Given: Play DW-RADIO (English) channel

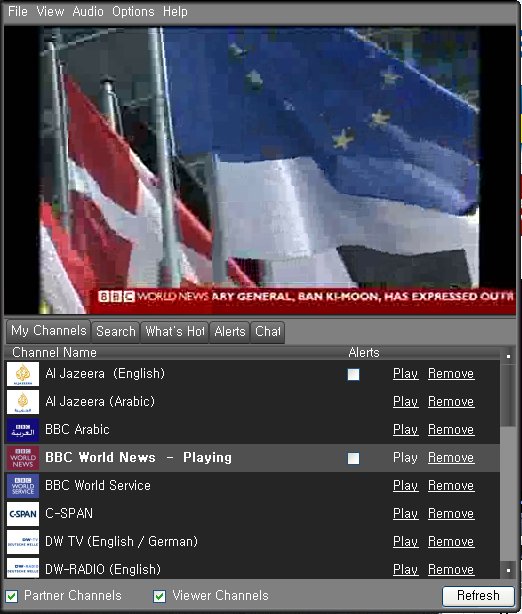Looking at the screenshot, I should 406,570.
